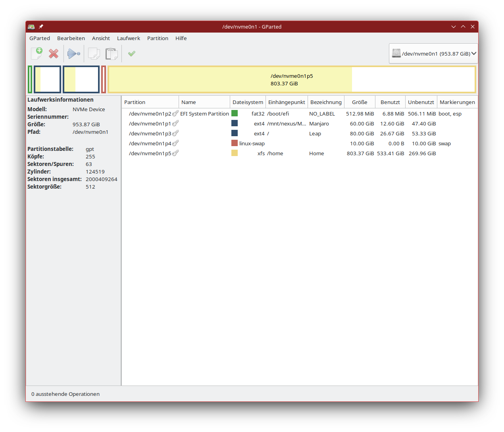Click the EFI System Partition name cell
Screen dimensions: 504x432
point(204,114)
